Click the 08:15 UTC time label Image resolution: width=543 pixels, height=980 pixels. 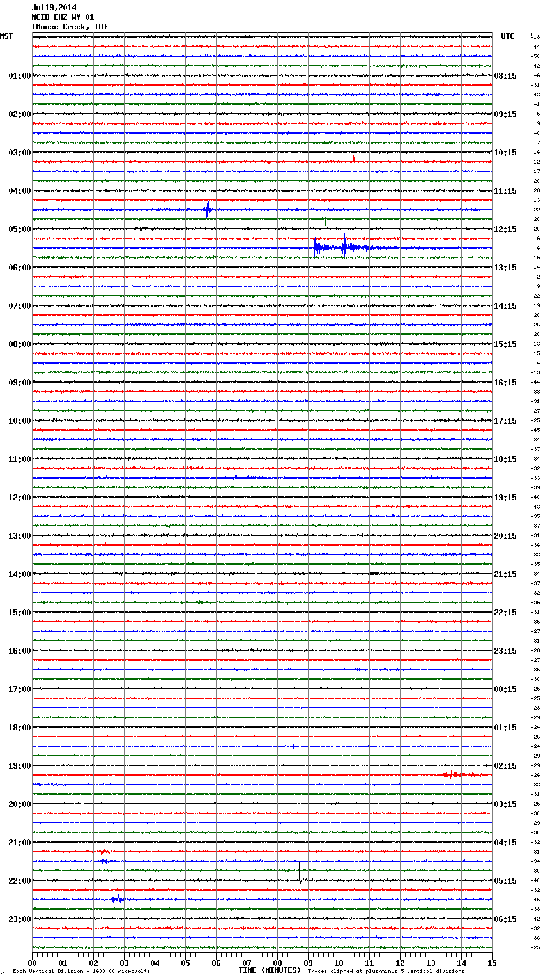coord(505,76)
